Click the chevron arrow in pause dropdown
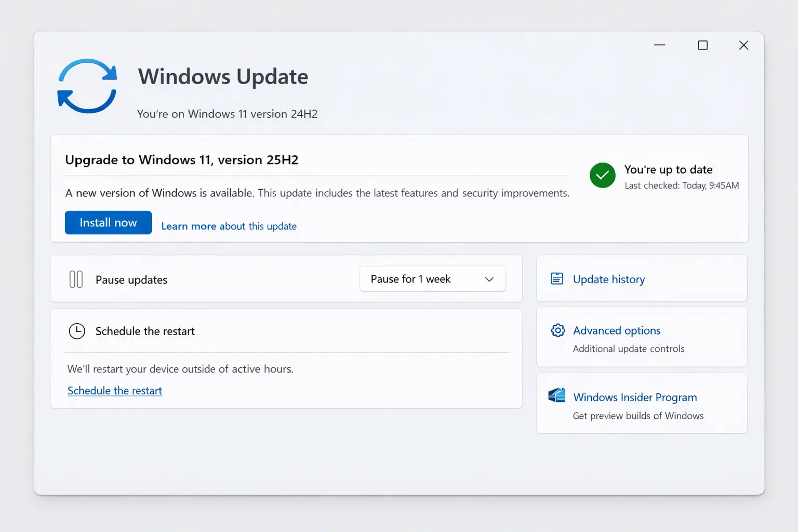 click(489, 280)
